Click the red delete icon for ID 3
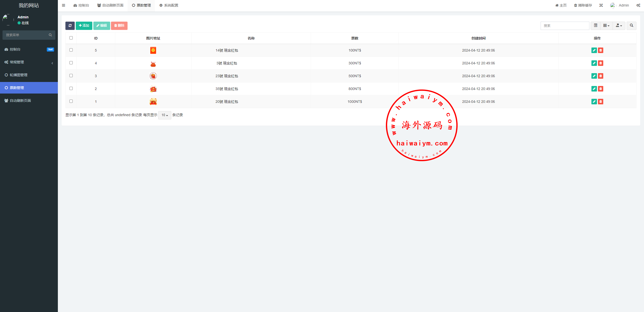The image size is (644, 312). [x=600, y=76]
